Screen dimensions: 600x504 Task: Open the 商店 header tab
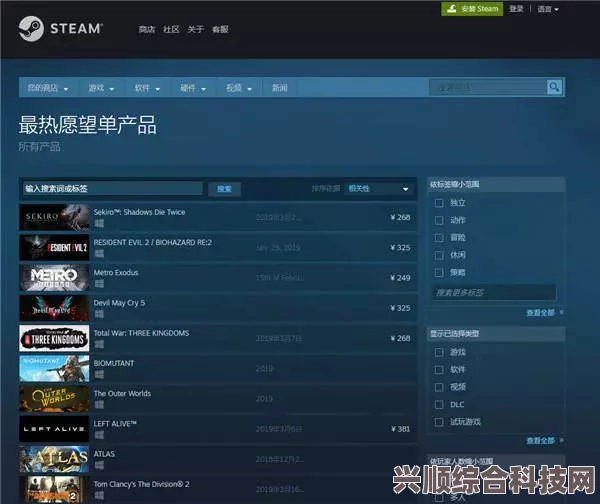click(x=147, y=29)
